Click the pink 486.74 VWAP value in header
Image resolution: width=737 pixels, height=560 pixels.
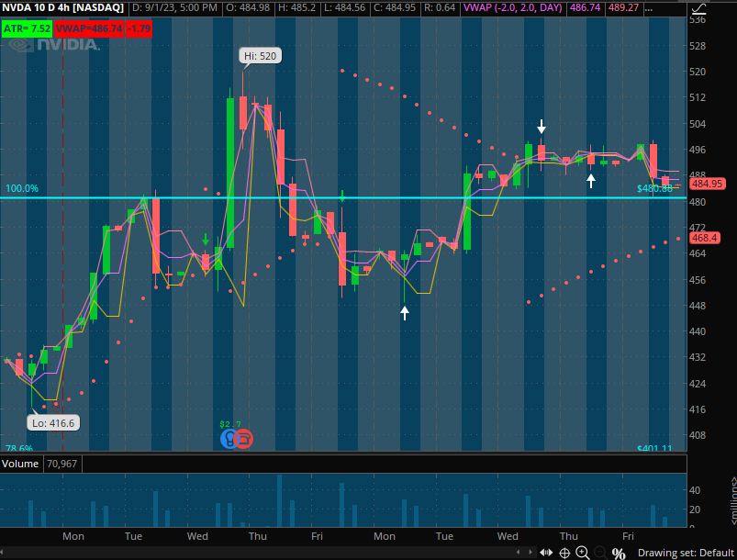tap(585, 7)
